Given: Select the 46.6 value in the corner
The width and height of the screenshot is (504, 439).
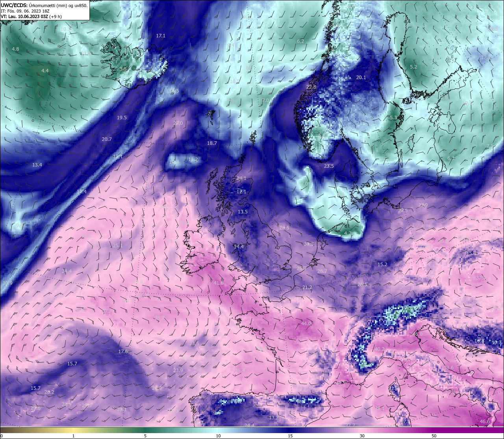Looking at the screenshot, I should pos(485,421).
